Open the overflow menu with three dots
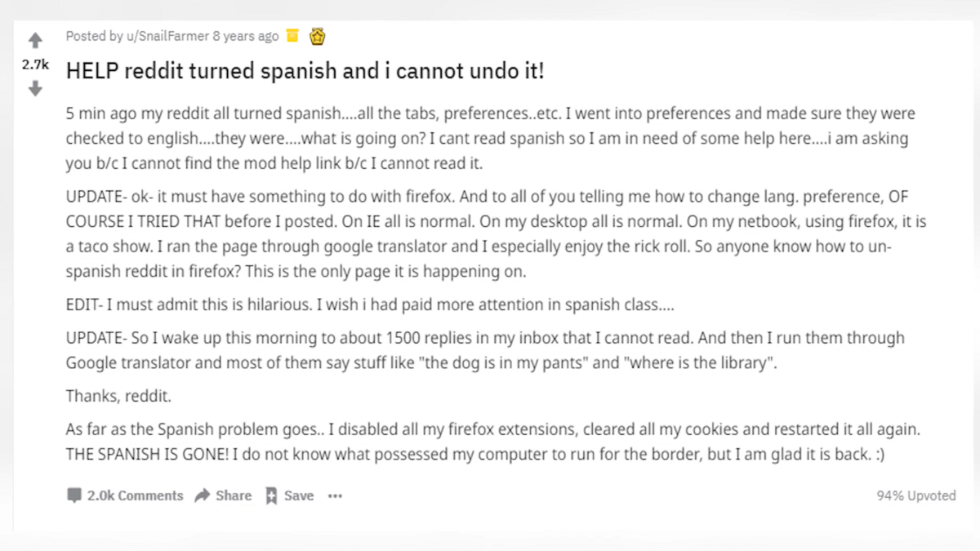 335,495
